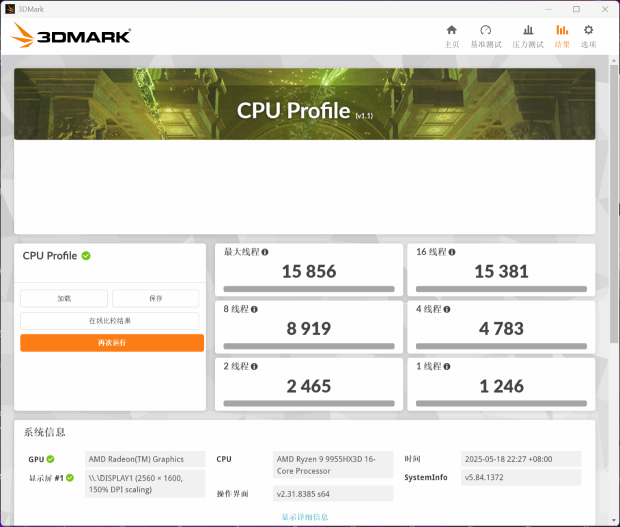Click the 2 threads score bar
The image size is (620, 527).
(x=309, y=404)
